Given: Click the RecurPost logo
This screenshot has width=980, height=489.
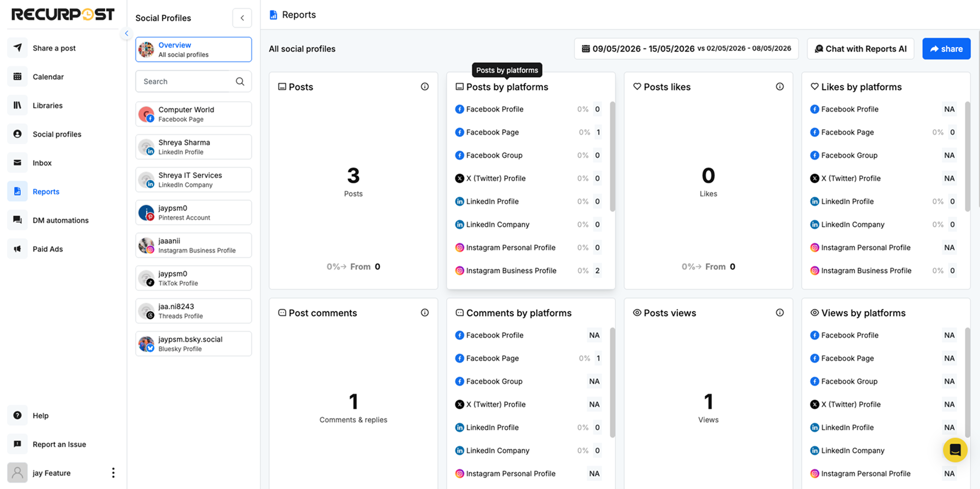Looking at the screenshot, I should pos(63,14).
